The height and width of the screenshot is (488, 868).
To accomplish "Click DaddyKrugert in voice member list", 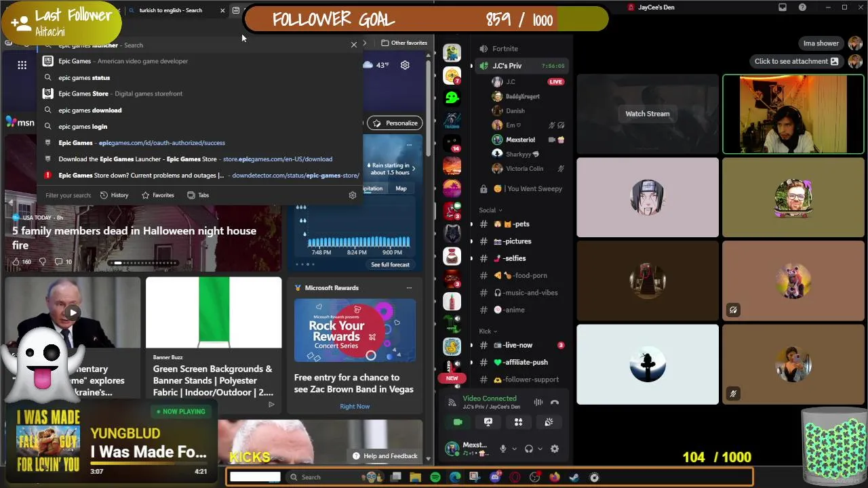I will click(x=522, y=96).
